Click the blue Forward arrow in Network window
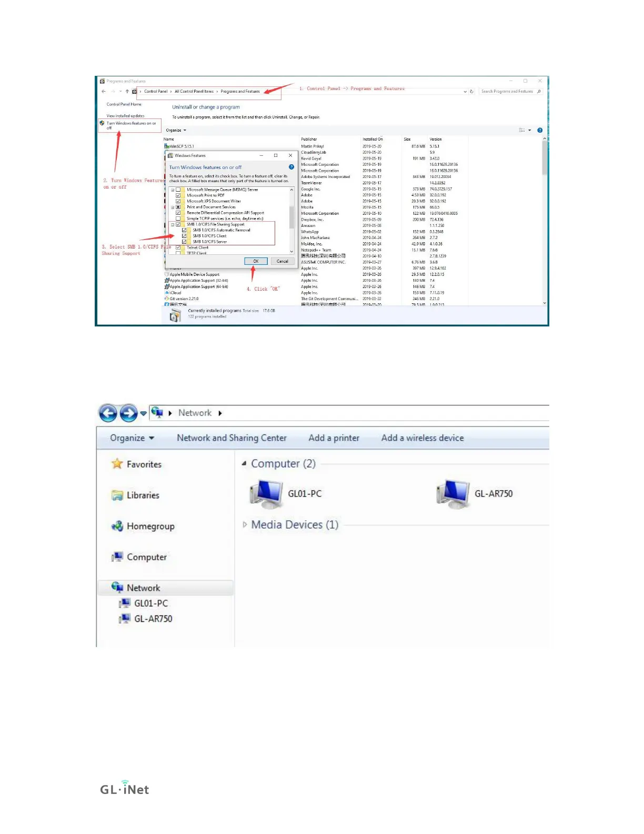644x834 pixels. [x=129, y=413]
